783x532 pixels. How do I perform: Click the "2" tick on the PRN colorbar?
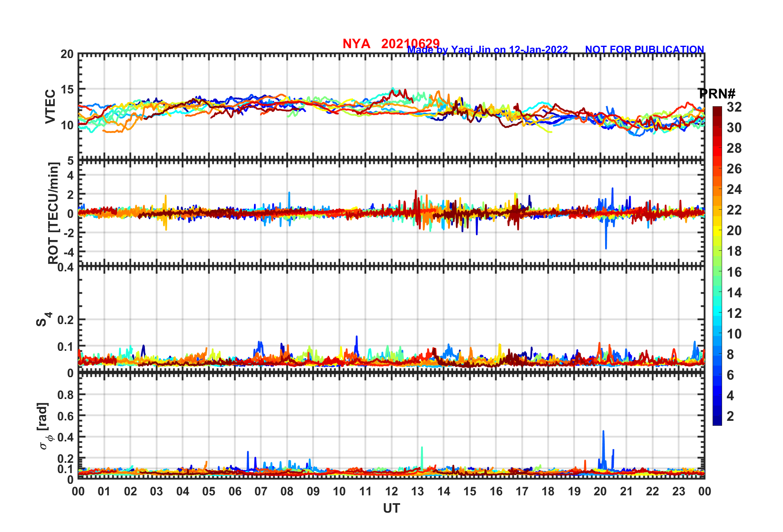pyautogui.click(x=730, y=416)
